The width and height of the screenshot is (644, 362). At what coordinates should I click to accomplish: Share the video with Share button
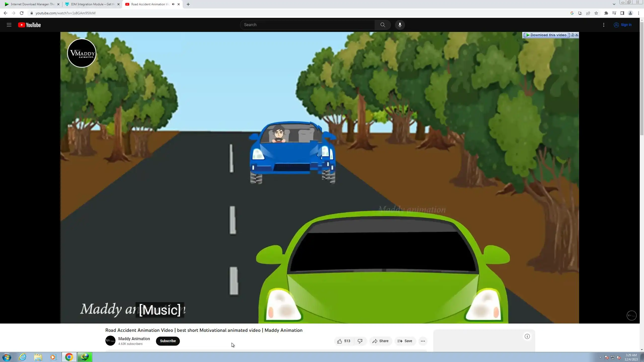(x=380, y=341)
